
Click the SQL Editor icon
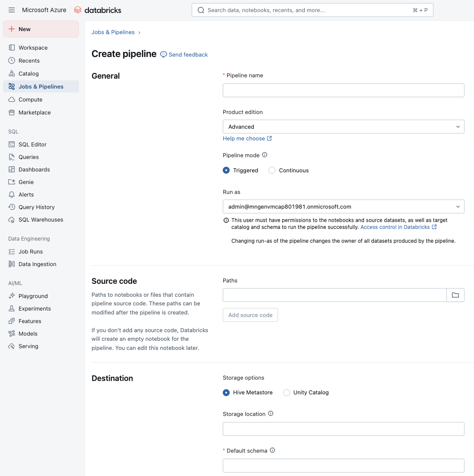click(x=10, y=144)
